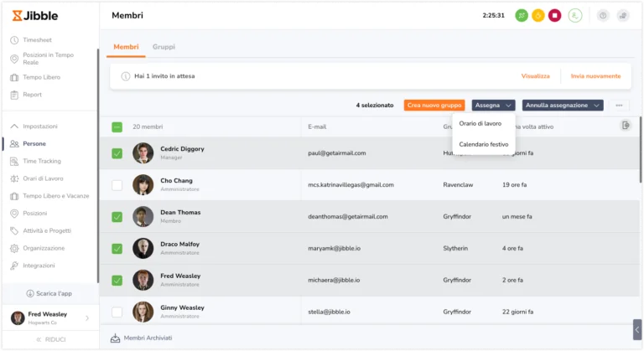Collapse sidebar with RIDUCI
Viewport: 644px width, 351px height.
pyautogui.click(x=51, y=339)
